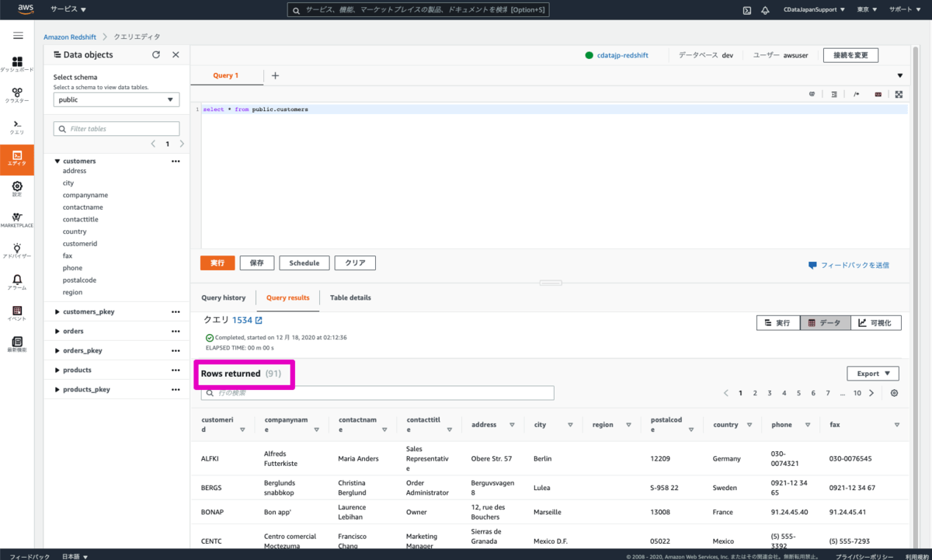Switch results view to 可視化
This screenshot has width=932, height=560.
pyautogui.click(x=876, y=323)
